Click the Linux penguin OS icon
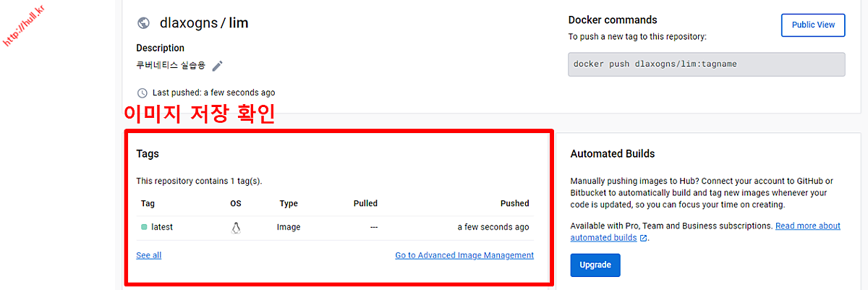 click(x=236, y=227)
